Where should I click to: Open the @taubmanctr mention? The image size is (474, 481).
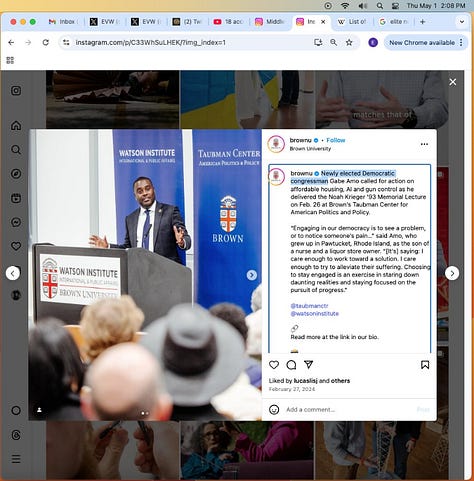point(310,306)
